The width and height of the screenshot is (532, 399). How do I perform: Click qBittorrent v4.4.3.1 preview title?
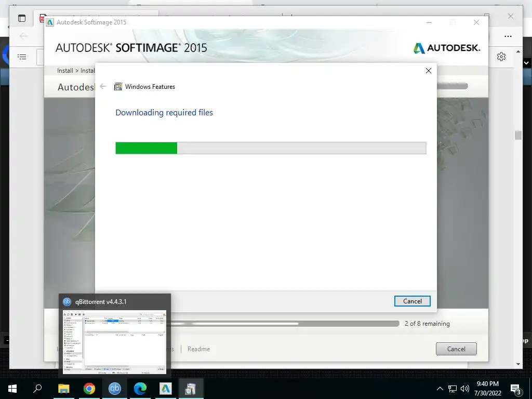click(x=101, y=302)
